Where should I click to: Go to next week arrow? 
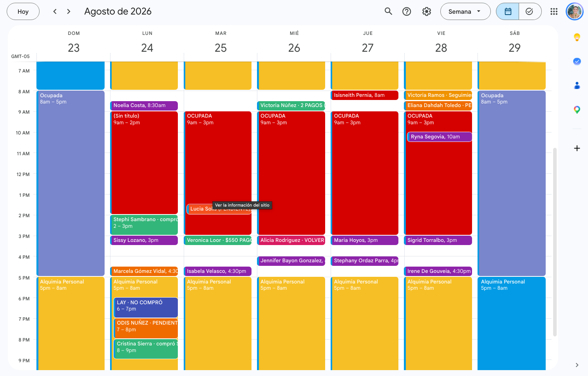(x=69, y=11)
